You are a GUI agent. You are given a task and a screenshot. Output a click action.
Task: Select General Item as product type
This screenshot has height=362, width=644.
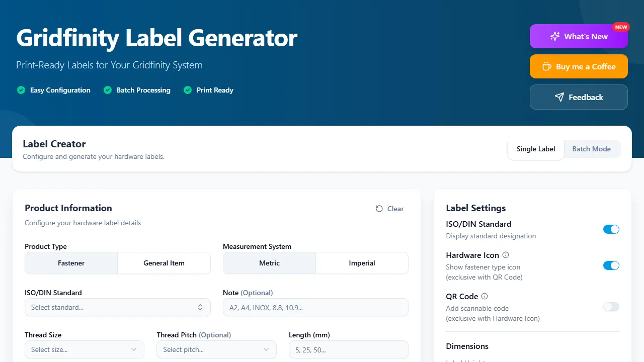tap(164, 263)
